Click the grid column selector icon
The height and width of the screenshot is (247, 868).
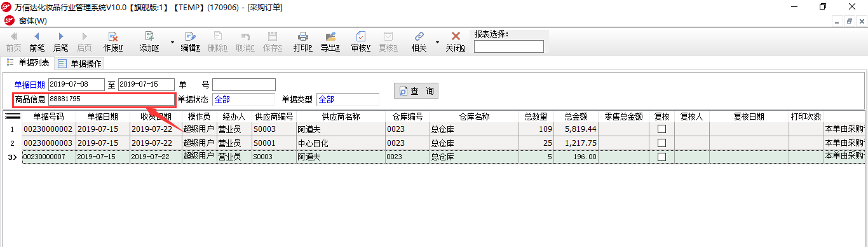click(13, 116)
